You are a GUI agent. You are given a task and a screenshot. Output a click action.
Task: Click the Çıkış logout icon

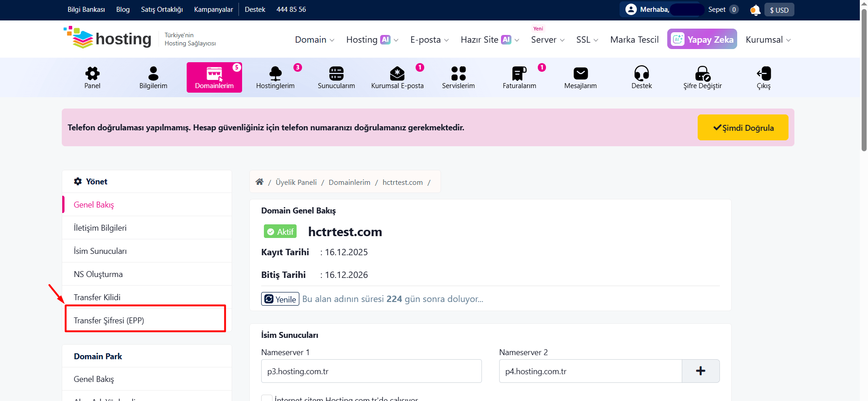[764, 73]
